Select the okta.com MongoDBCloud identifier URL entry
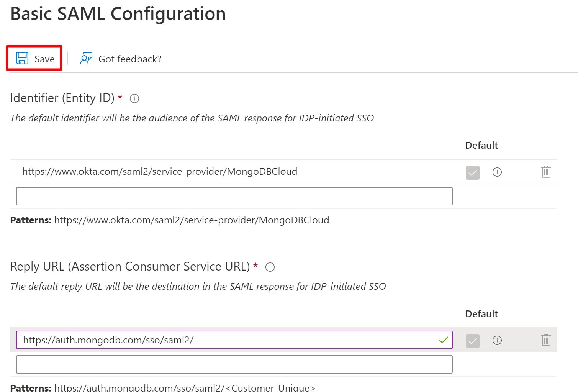Image resolution: width=578 pixels, height=392 pixels. tap(160, 171)
